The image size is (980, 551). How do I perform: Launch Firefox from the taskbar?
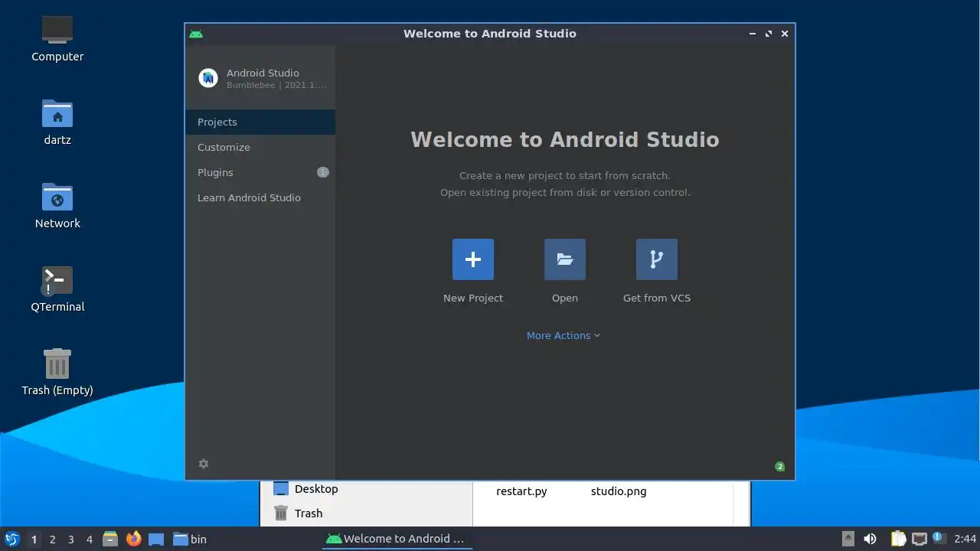tap(133, 539)
